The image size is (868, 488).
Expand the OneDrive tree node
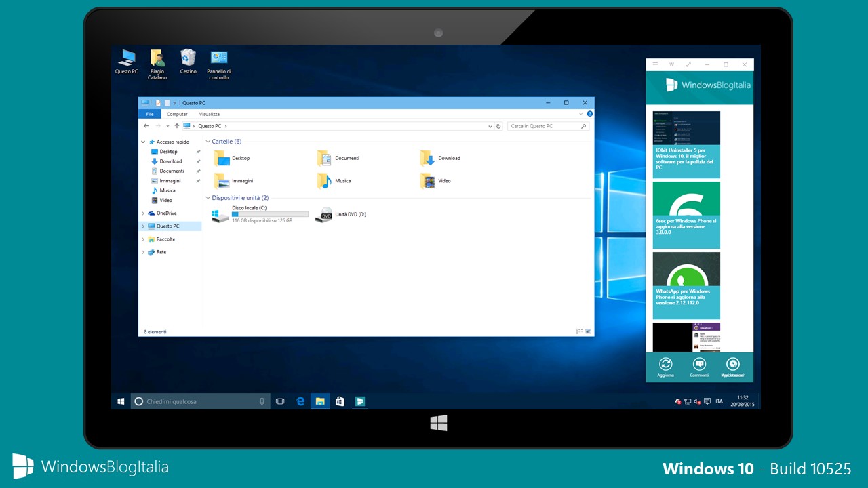pyautogui.click(x=143, y=213)
